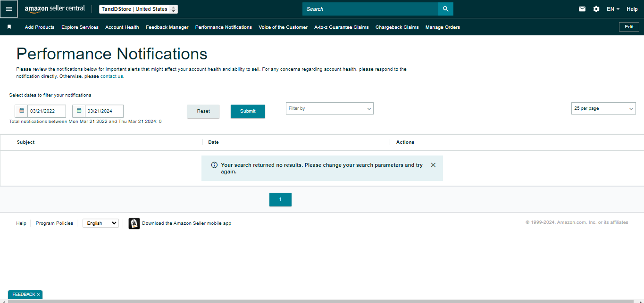
Task: Open Feedback Manager
Action: 167,27
